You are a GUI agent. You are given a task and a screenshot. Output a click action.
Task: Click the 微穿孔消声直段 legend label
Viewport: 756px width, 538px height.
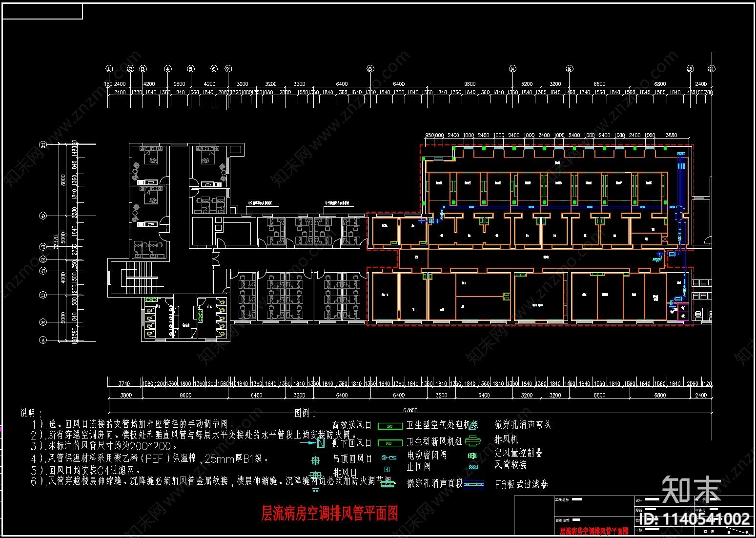tap(435, 483)
